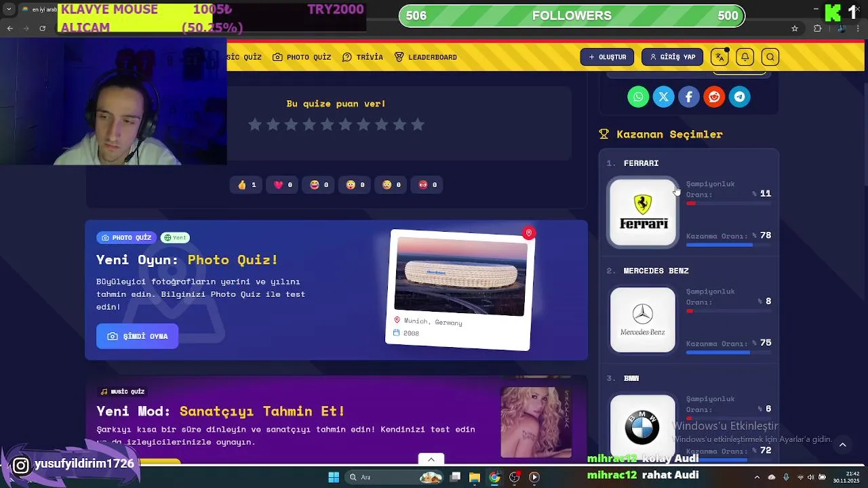React with the surprised emoji

pyautogui.click(x=355, y=184)
